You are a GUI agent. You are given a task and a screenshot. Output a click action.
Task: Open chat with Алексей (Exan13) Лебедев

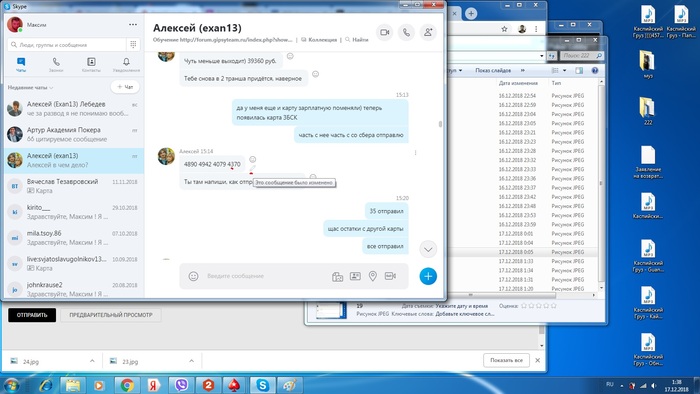(x=74, y=108)
